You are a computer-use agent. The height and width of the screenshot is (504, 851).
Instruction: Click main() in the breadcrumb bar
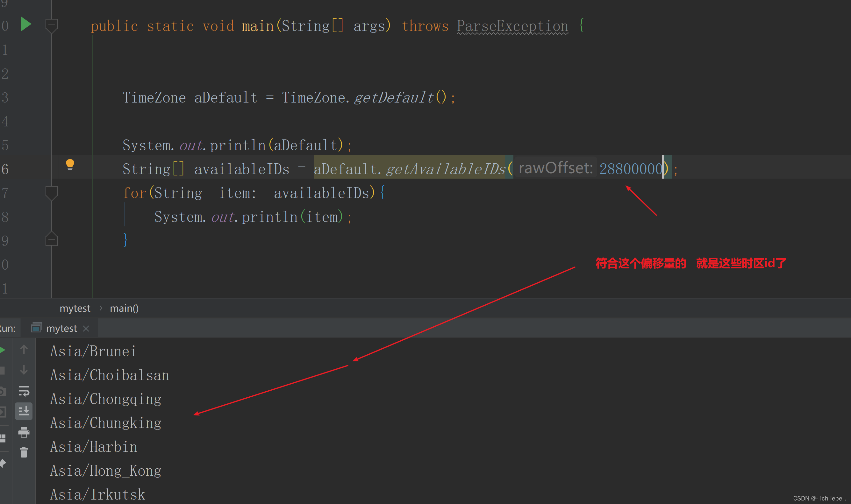click(124, 309)
